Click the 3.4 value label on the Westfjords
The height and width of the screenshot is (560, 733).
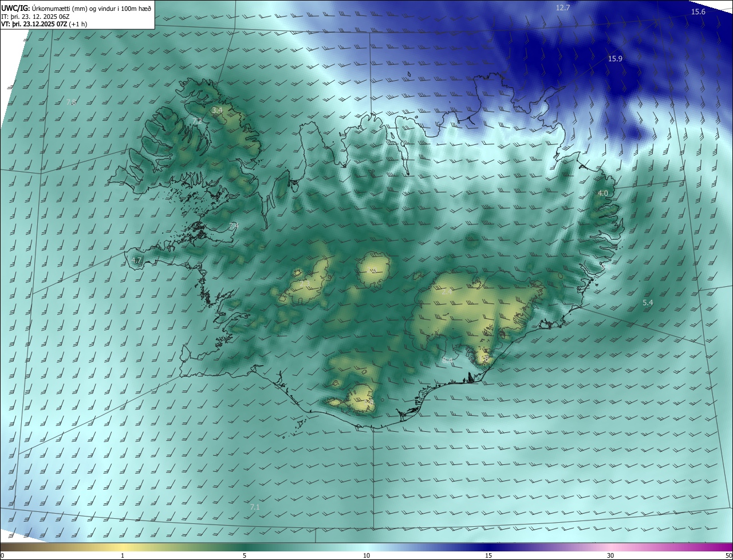point(217,110)
